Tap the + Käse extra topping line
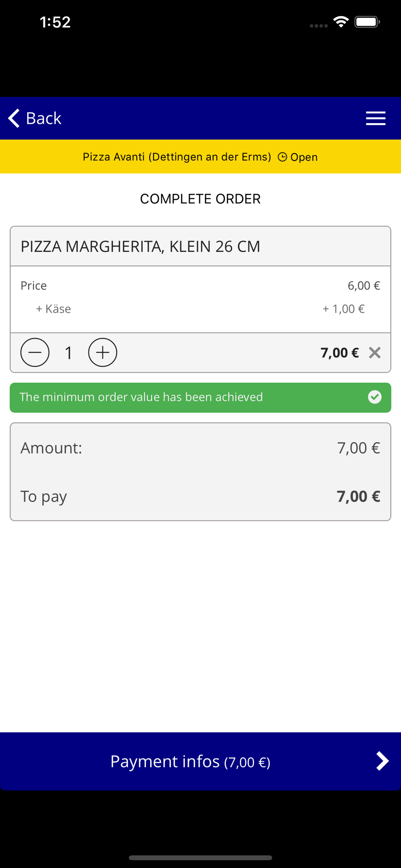Viewport: 401px width, 868px height. pos(53,309)
